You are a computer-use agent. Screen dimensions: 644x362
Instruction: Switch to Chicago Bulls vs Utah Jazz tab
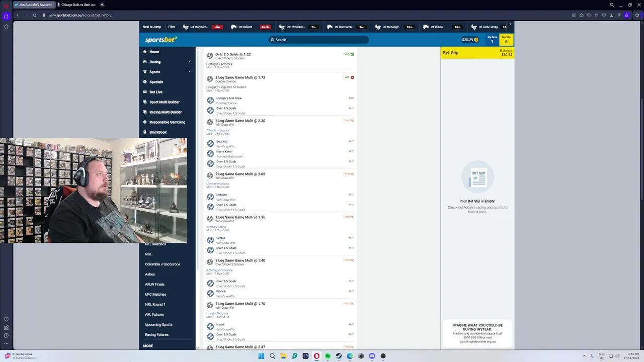pyautogui.click(x=76, y=5)
